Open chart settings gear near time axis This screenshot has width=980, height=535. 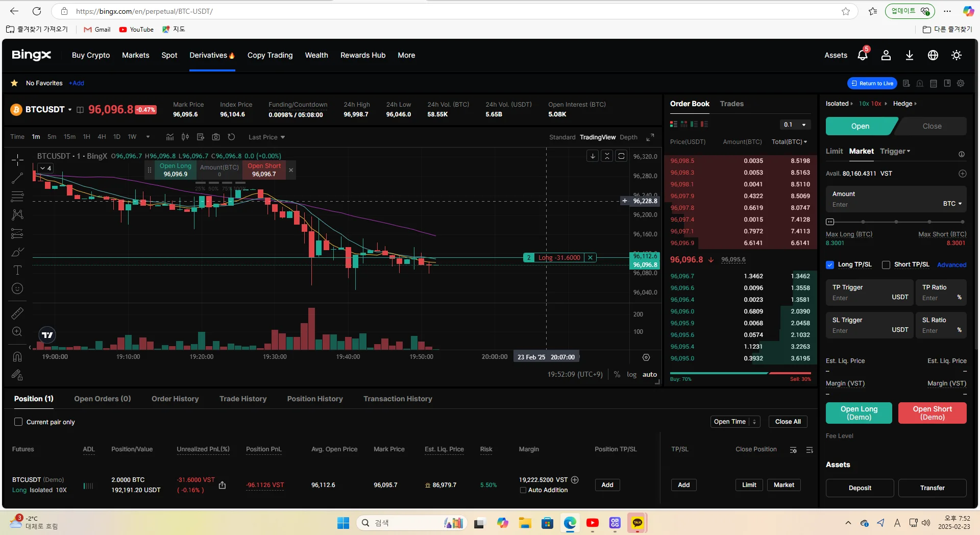646,357
